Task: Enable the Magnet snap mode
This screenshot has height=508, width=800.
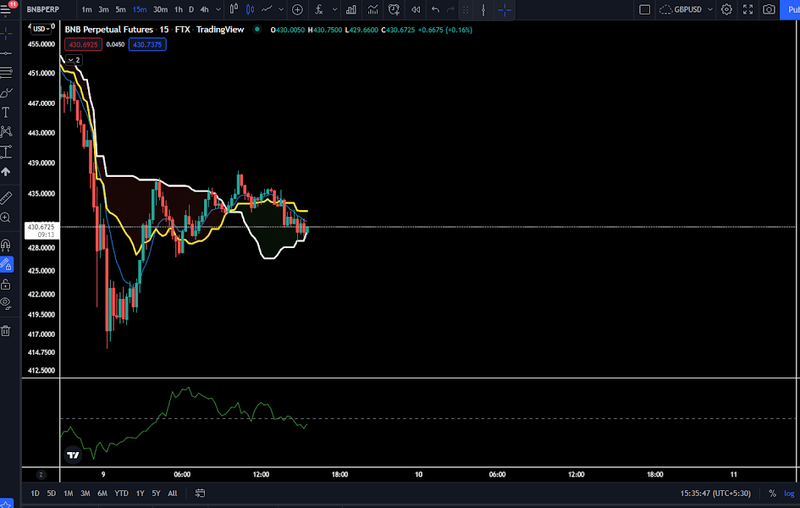Action: (6, 244)
